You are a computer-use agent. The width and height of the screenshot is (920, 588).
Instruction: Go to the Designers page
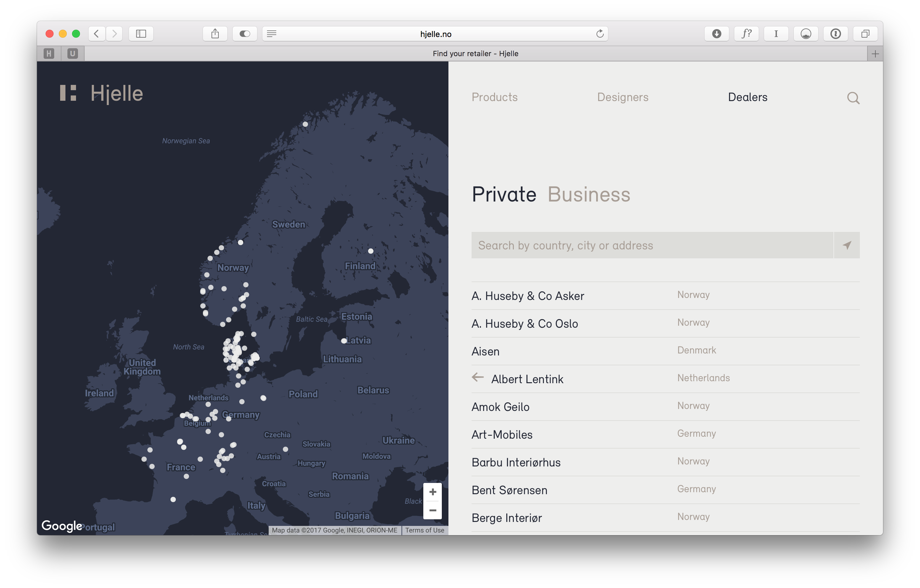pos(622,97)
